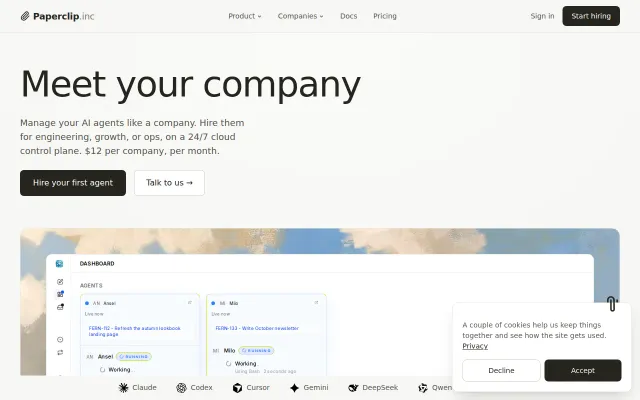Click the circle-dot icon in dashboard sidebar
640x400 pixels.
click(x=60, y=340)
